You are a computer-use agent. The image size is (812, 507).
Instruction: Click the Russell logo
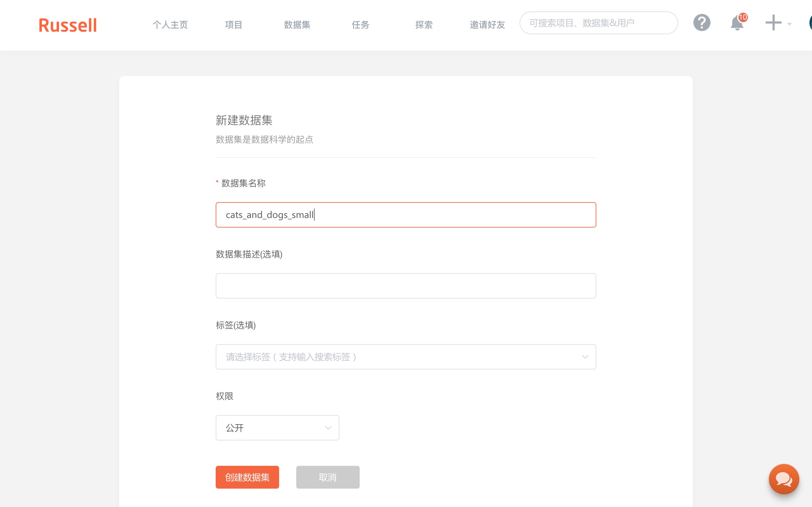(68, 25)
